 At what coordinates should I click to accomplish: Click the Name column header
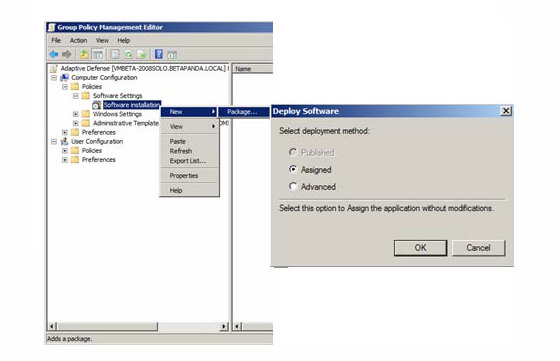(253, 69)
